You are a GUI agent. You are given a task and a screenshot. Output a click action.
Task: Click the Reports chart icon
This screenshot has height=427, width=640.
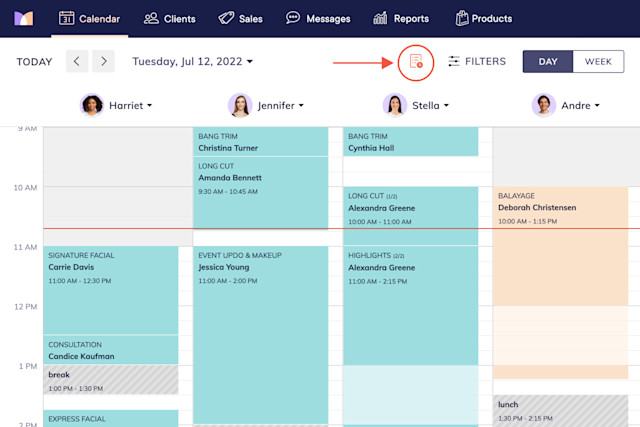point(380,18)
